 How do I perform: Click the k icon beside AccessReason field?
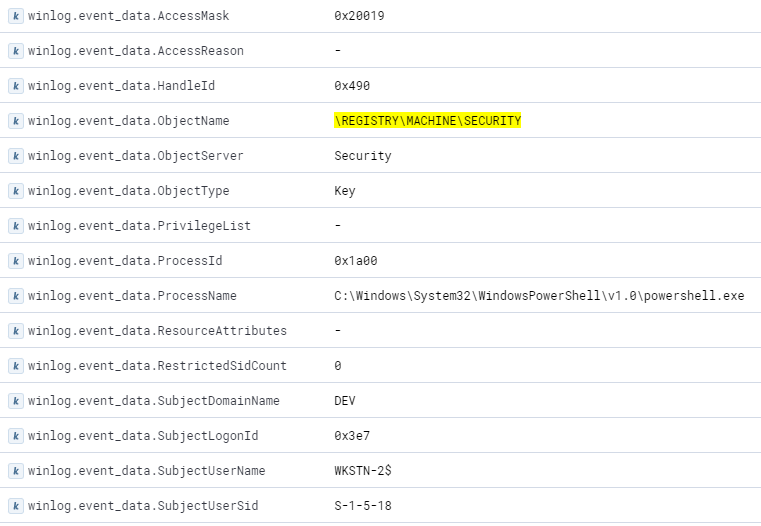click(15, 51)
